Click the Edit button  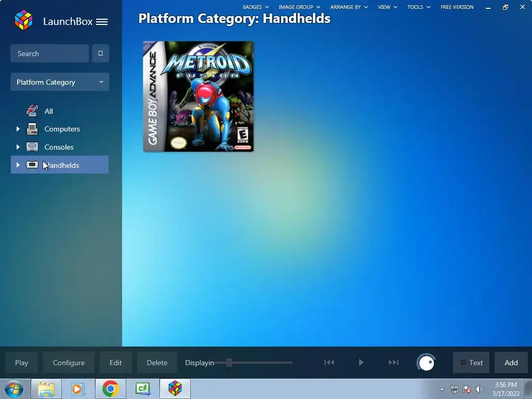tap(115, 363)
